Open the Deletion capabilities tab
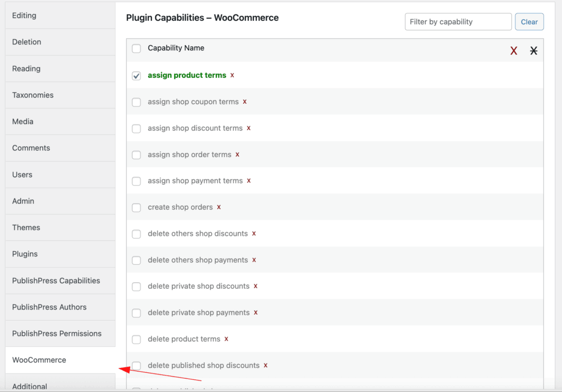 60,42
